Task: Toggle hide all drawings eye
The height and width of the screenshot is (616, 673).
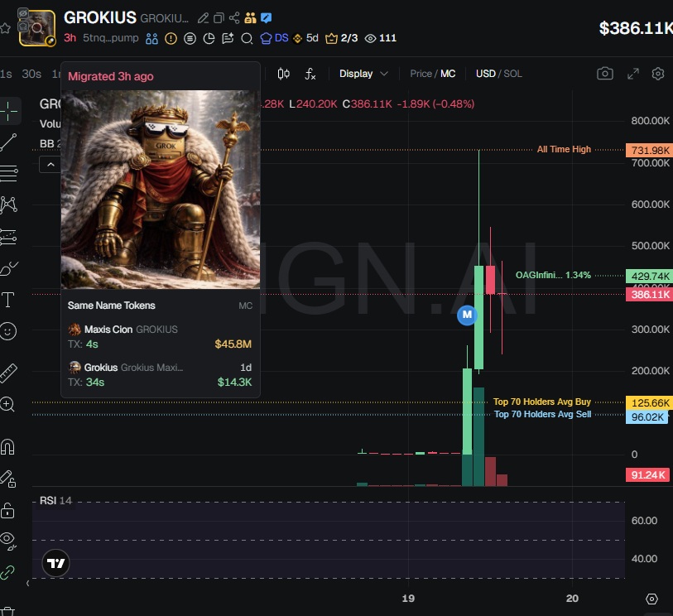Action: click(7, 541)
